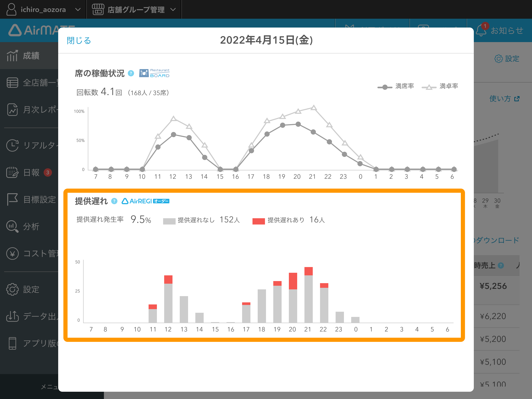Click the 使い方 external-link arrow icon
The height and width of the screenshot is (399, 532).
(517, 99)
